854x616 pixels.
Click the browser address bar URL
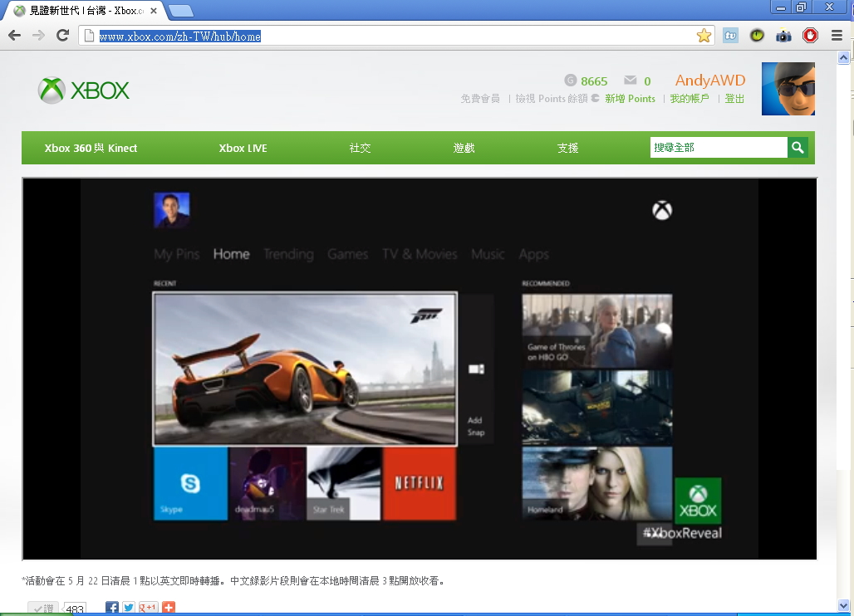pyautogui.click(x=179, y=37)
